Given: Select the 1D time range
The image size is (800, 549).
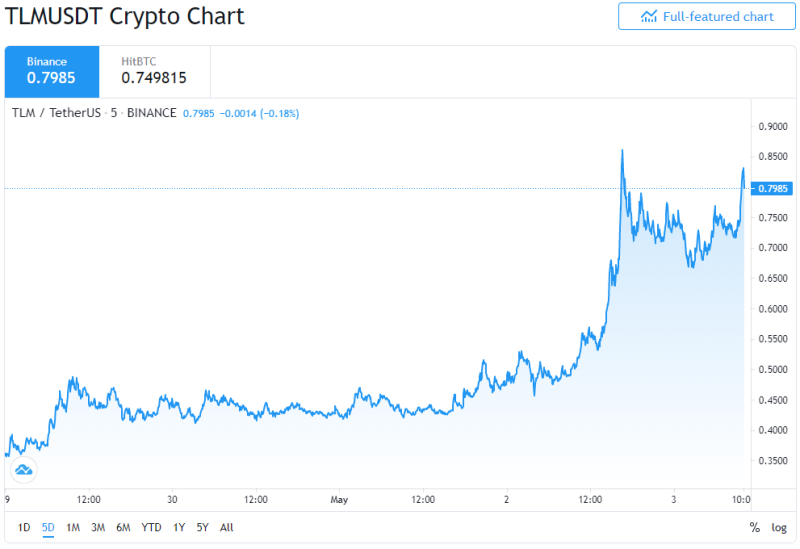Looking at the screenshot, I should [24, 528].
